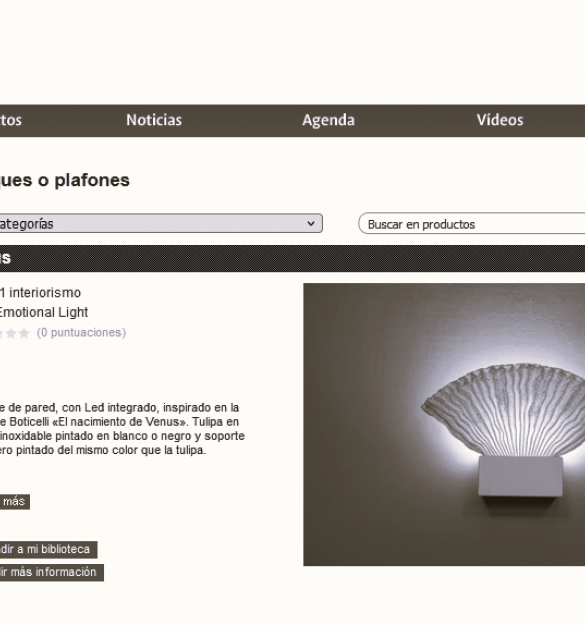The image size is (585, 625).
Task: Go to the Agenda section
Action: coord(328,120)
